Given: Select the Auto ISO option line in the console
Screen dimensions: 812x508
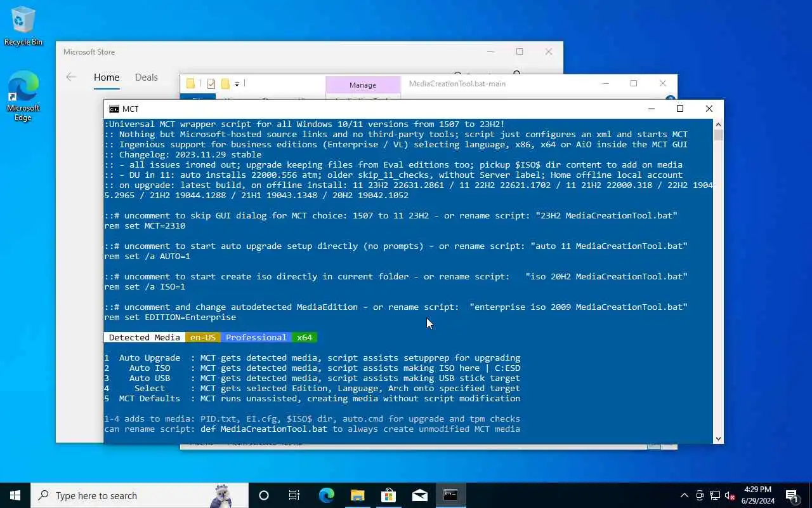Looking at the screenshot, I should [x=312, y=368].
